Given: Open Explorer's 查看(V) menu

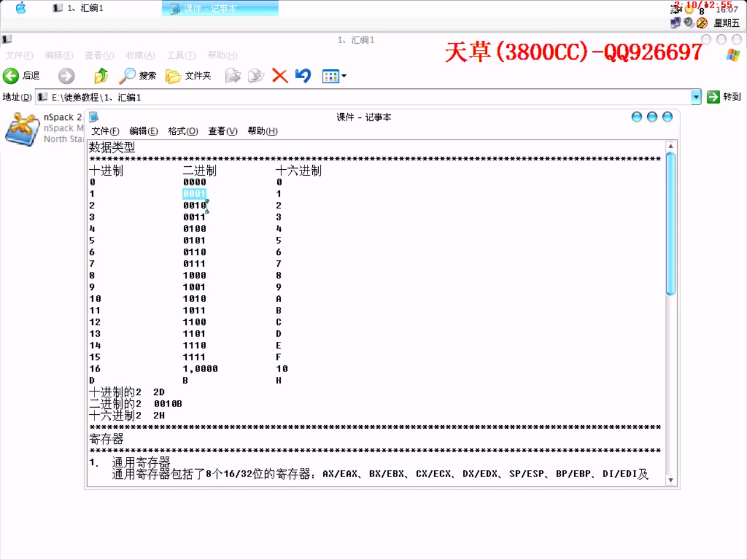Looking at the screenshot, I should tap(99, 55).
